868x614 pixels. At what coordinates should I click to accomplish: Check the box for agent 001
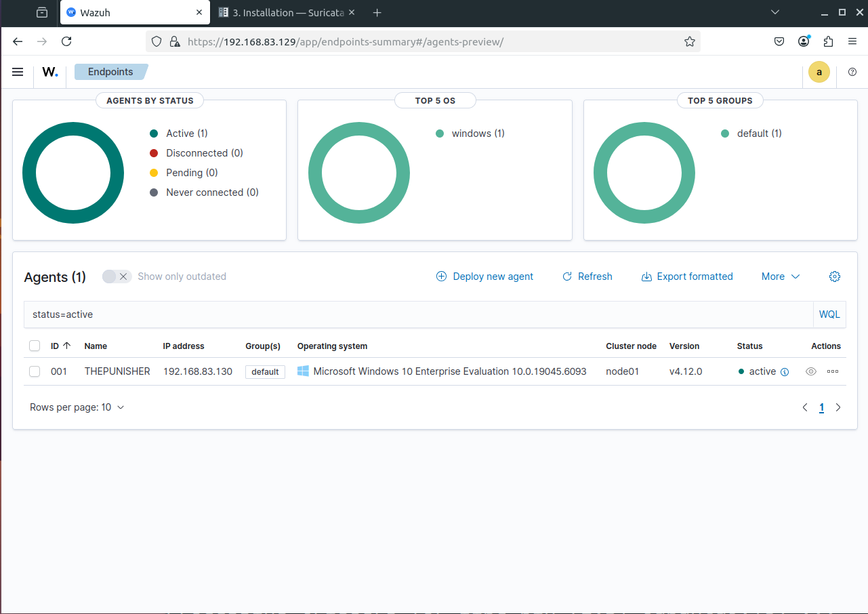(35, 371)
